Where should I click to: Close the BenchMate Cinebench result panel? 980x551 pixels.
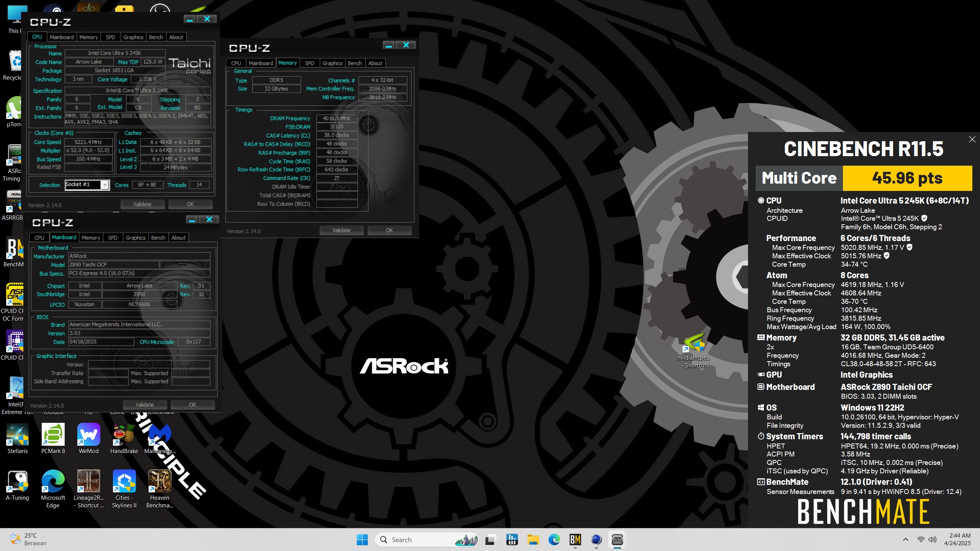click(x=972, y=139)
